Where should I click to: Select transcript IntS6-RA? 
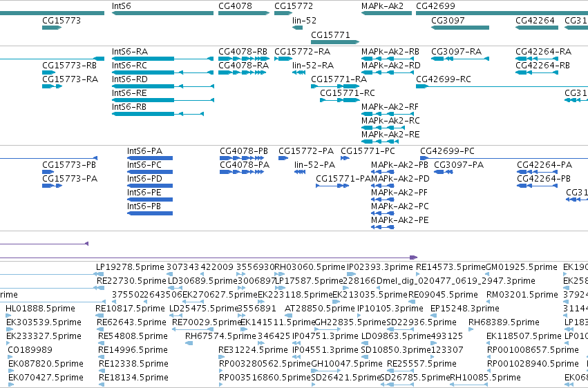(163, 59)
